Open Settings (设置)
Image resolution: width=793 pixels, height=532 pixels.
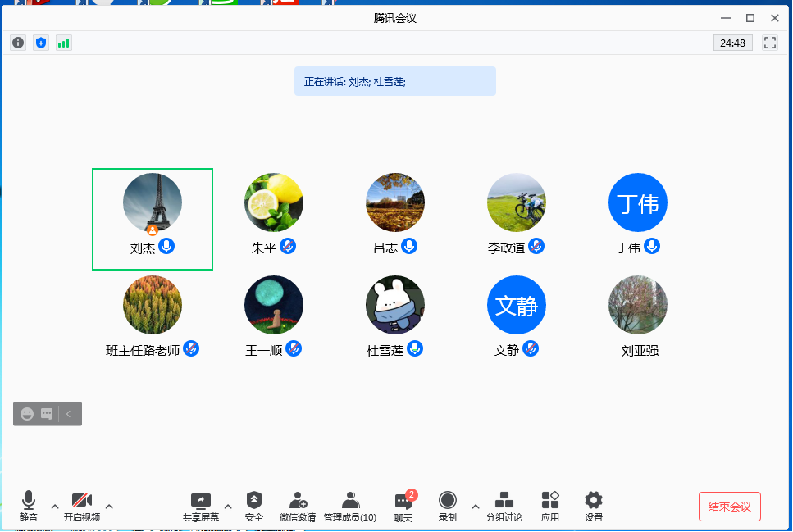click(593, 507)
